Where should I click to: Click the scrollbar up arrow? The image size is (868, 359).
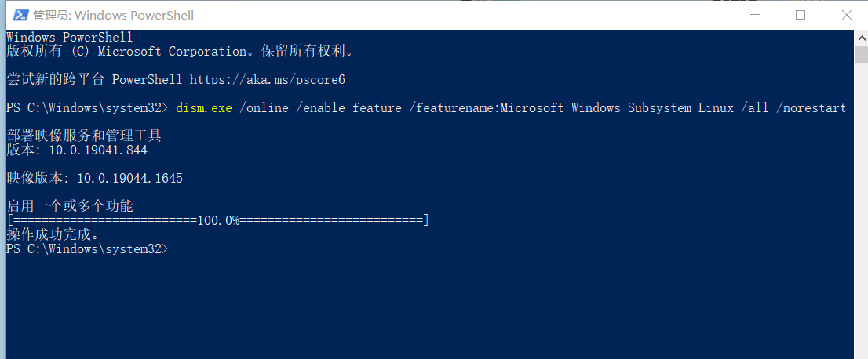[860, 37]
